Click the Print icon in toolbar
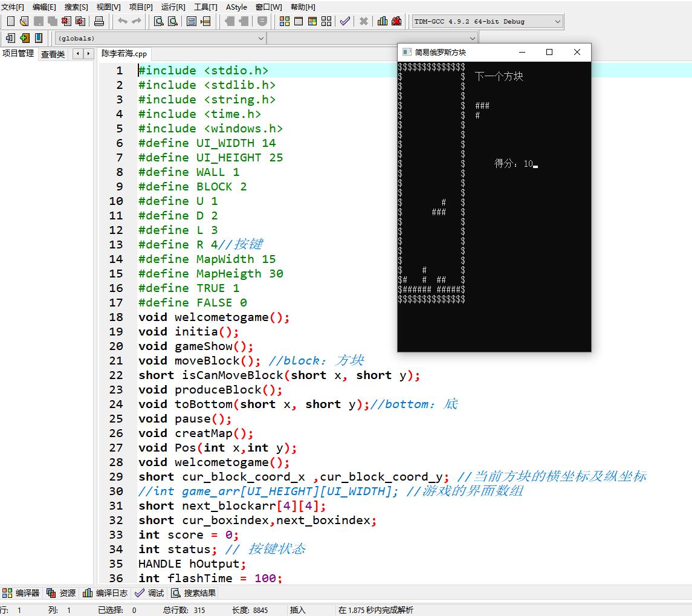The width and height of the screenshot is (692, 616). (x=99, y=21)
